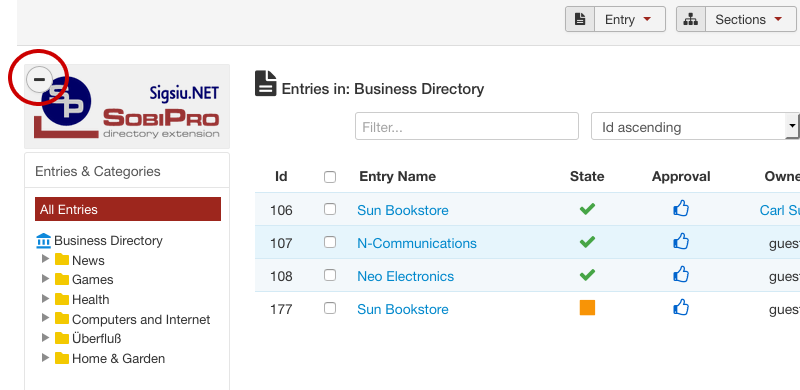Image resolution: width=800 pixels, height=390 pixels.
Task: Expand the Health category
Action: pyautogui.click(x=45, y=298)
